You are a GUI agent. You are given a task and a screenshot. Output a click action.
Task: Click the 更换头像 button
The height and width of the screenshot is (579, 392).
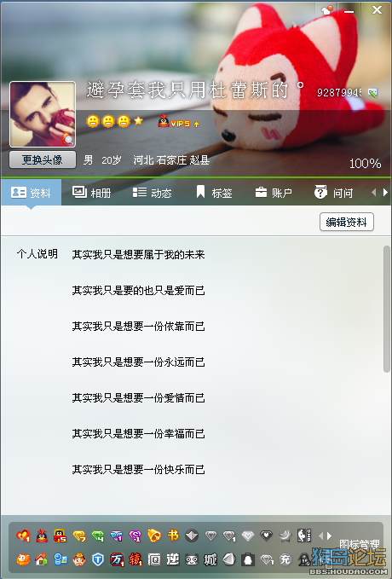tap(43, 160)
